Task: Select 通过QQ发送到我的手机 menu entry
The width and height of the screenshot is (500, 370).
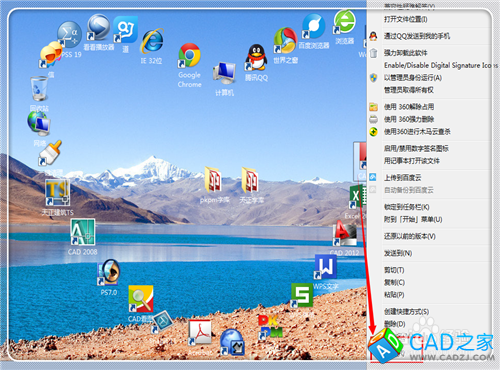Action: pyautogui.click(x=417, y=36)
